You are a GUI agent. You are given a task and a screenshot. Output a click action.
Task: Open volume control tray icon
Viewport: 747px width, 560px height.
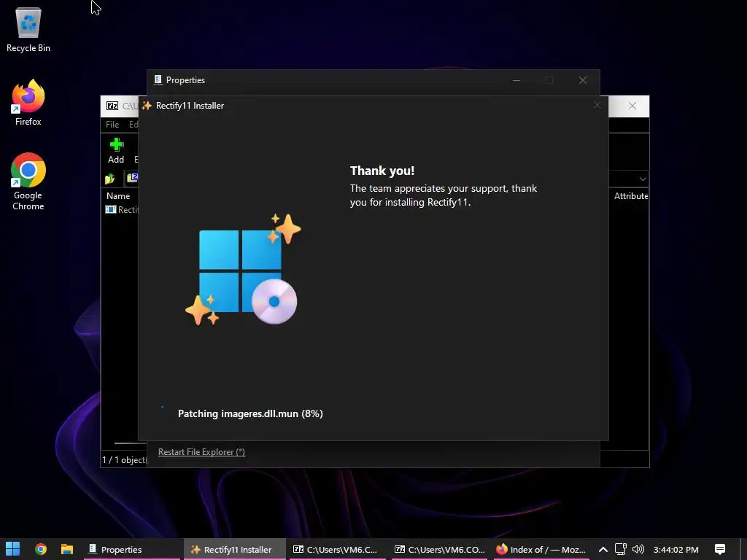click(x=638, y=549)
